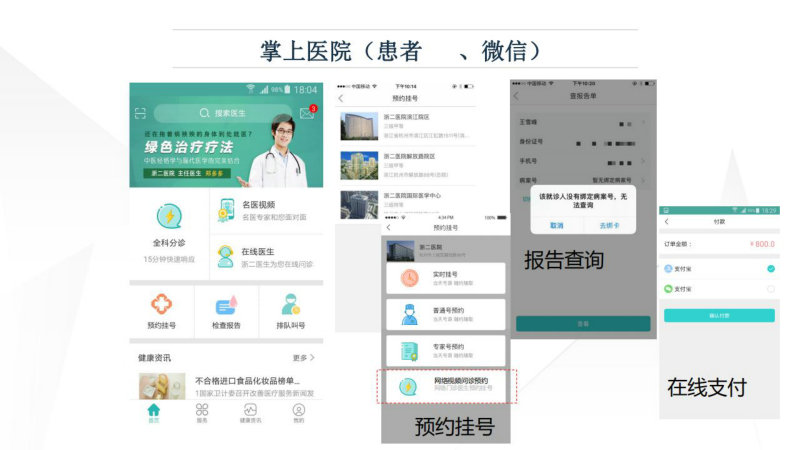The image size is (800, 450).
Task: Choose 专家号预约 certificate option
Action: pos(445,351)
